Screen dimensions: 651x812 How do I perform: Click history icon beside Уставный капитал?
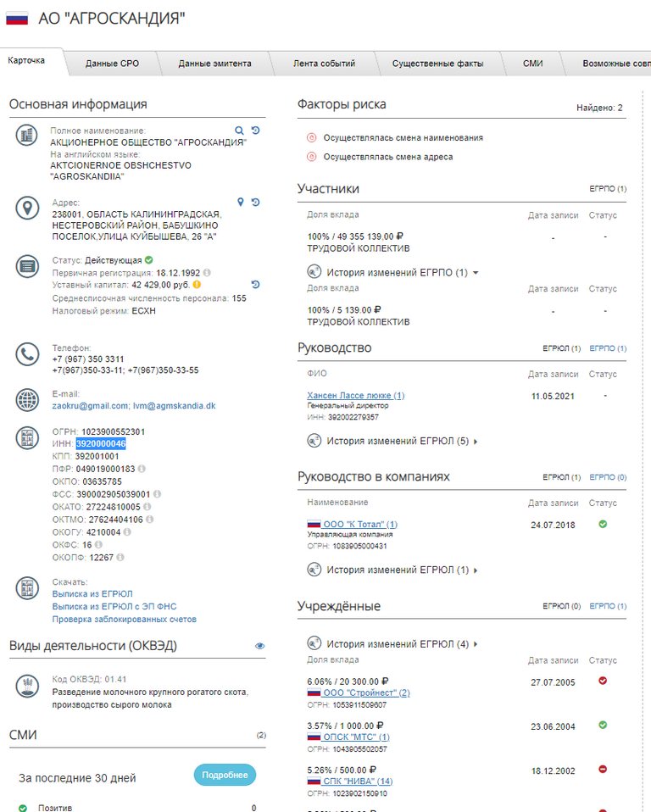tap(255, 284)
